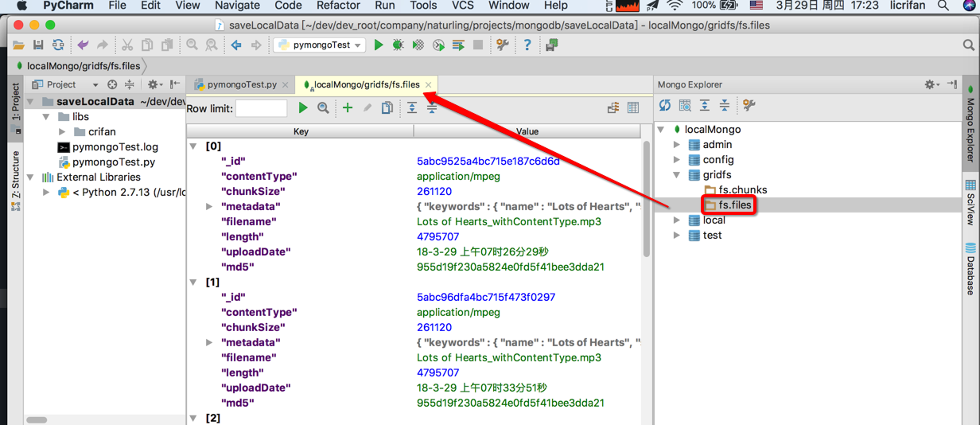Select the fs.chunks collection
Viewport: 980px width, 425px height.
point(742,190)
